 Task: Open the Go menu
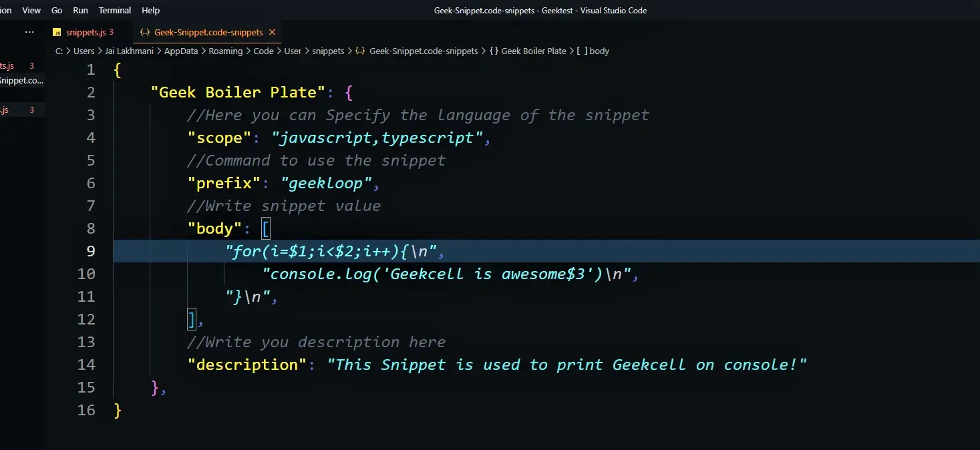(57, 10)
